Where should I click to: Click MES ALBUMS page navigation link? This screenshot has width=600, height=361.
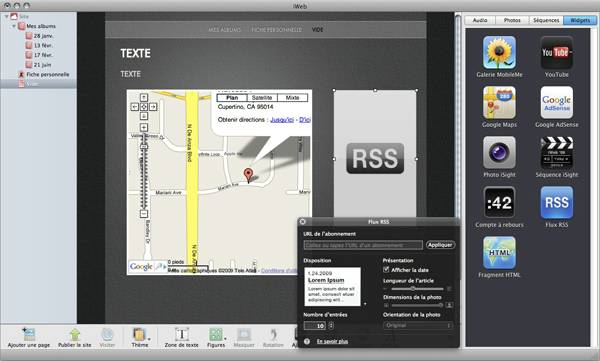(x=225, y=29)
